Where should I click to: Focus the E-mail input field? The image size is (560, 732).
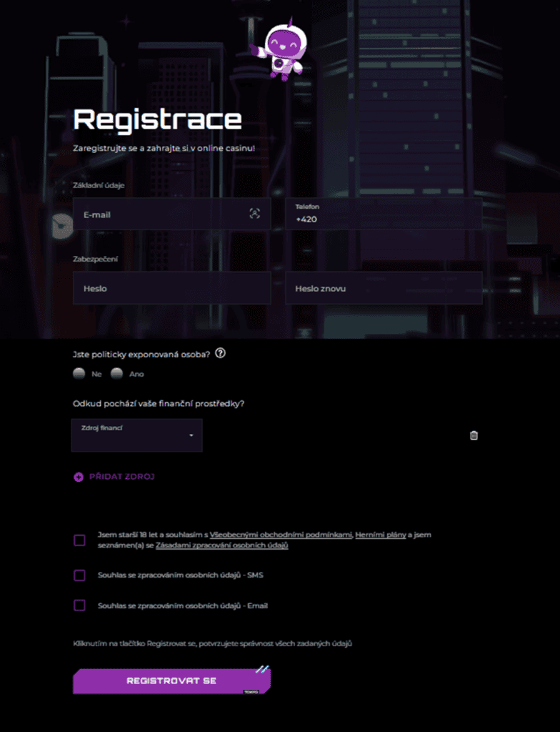click(x=171, y=214)
